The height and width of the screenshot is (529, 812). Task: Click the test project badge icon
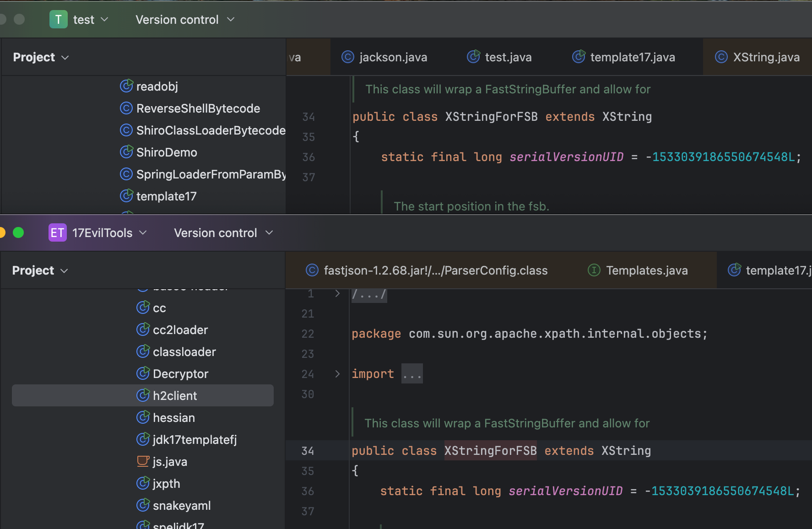[58, 20]
